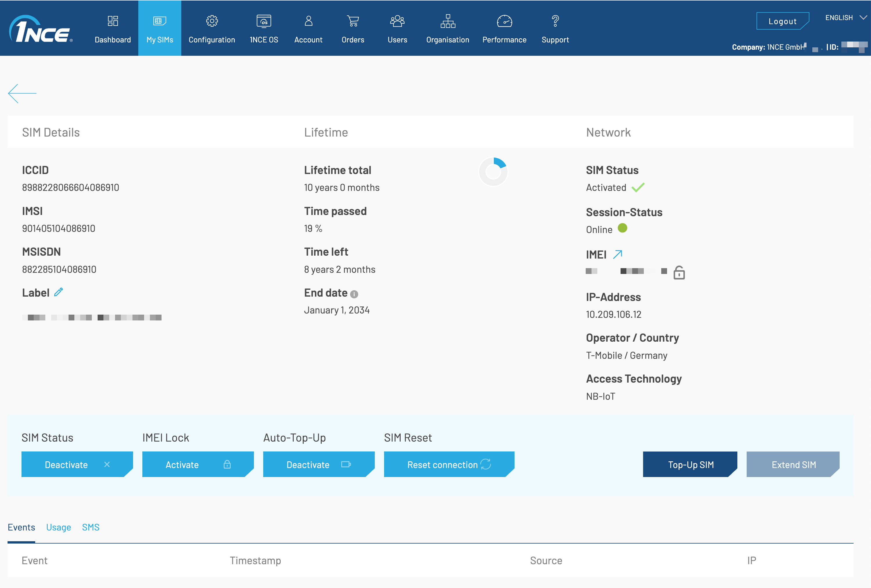The height and width of the screenshot is (588, 871).
Task: Click the End date info icon
Action: [354, 294]
